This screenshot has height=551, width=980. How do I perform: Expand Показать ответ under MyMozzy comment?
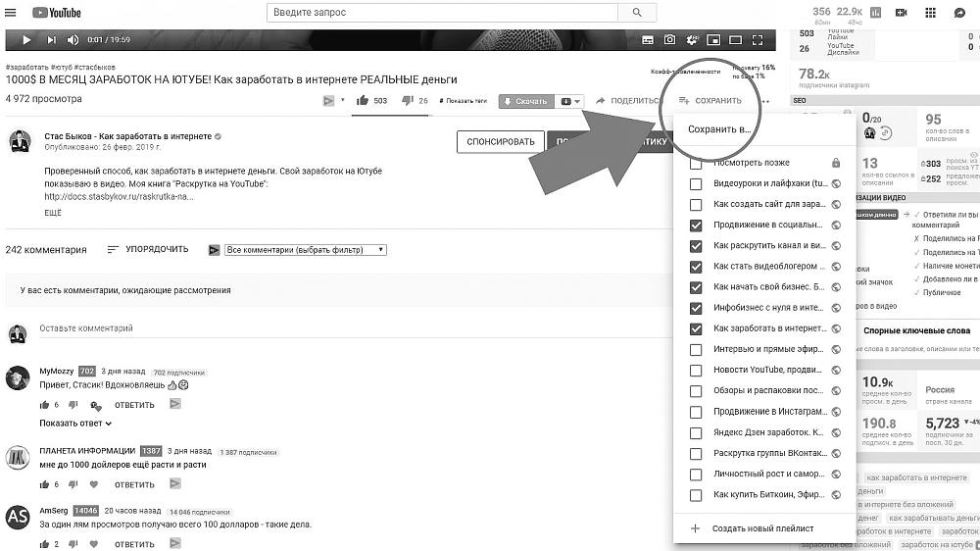(x=75, y=424)
